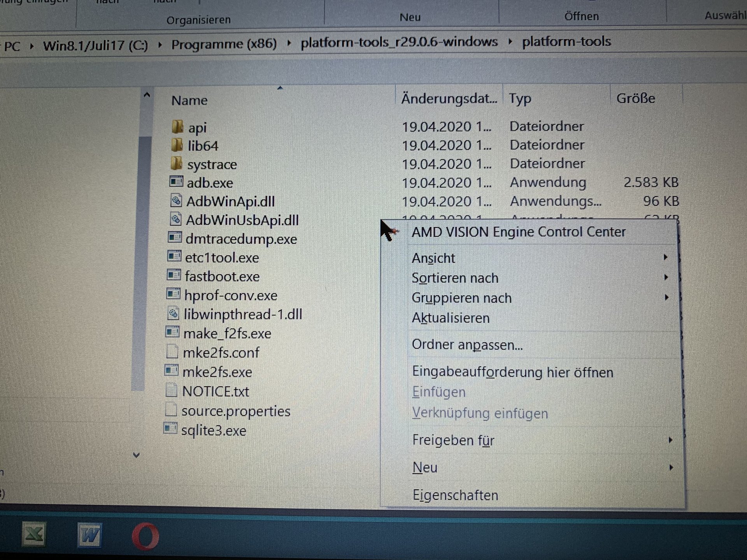This screenshot has width=747, height=560.
Task: Click the lib64 folder icon
Action: (x=177, y=145)
